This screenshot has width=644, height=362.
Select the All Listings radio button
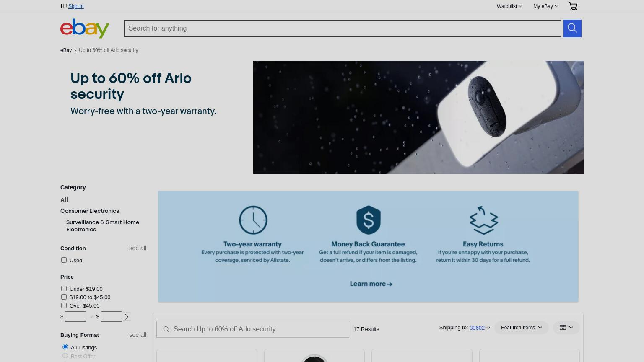[x=65, y=347]
